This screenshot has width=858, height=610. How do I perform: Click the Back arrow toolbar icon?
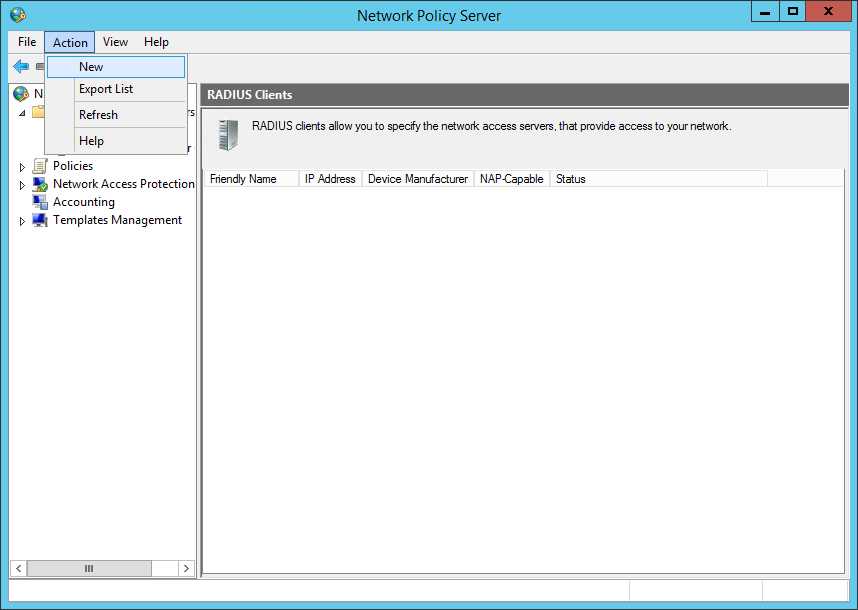coord(21,67)
